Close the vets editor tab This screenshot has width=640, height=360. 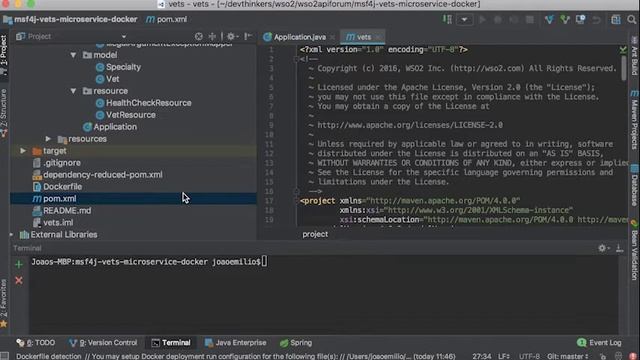coord(378,37)
